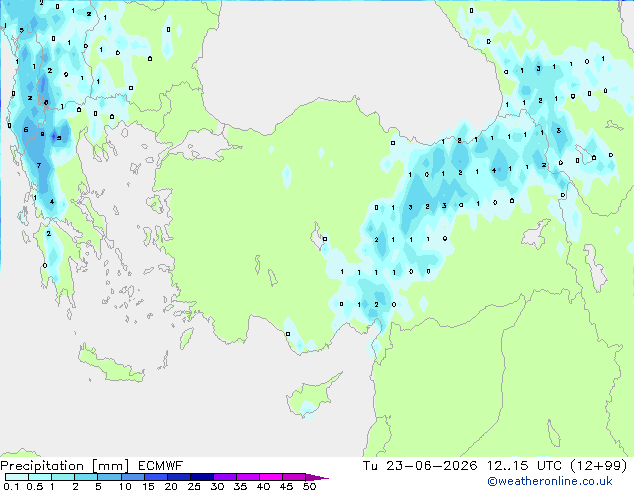
Task: Click the 5–10 mm blue legend swatch
Action: click(x=110, y=477)
